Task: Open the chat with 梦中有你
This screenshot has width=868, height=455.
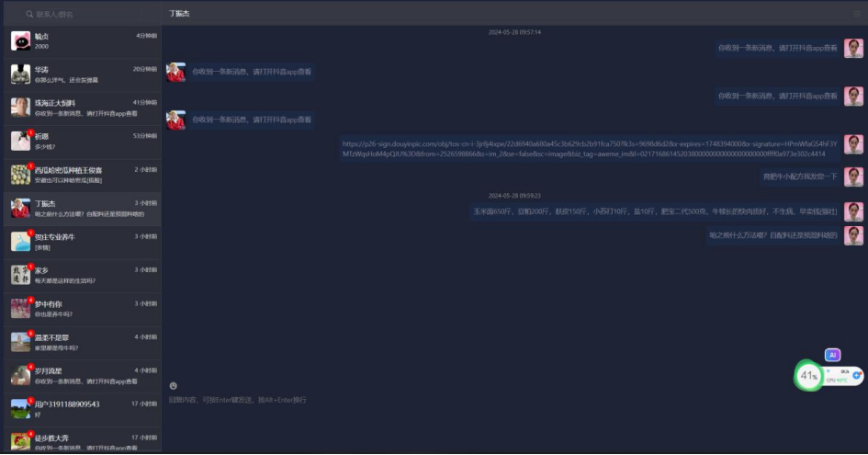Action: click(x=81, y=309)
